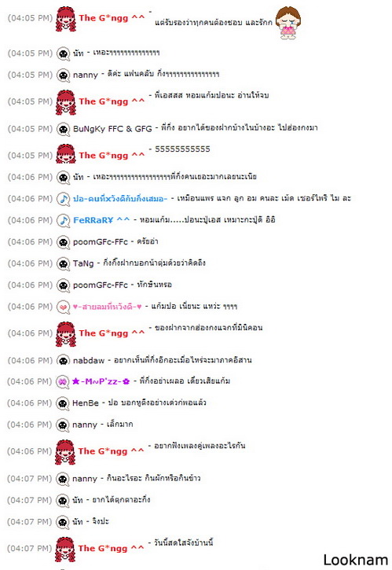The height and width of the screenshot is (570, 392).
Task: Open the purple ★-M~P'zz- username
Action: (101, 381)
